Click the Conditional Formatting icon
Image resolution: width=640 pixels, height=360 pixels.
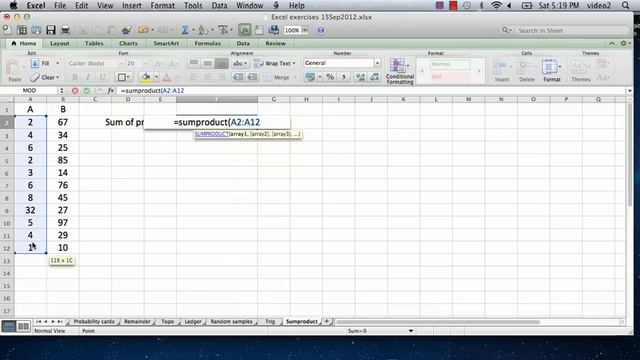pos(399,71)
